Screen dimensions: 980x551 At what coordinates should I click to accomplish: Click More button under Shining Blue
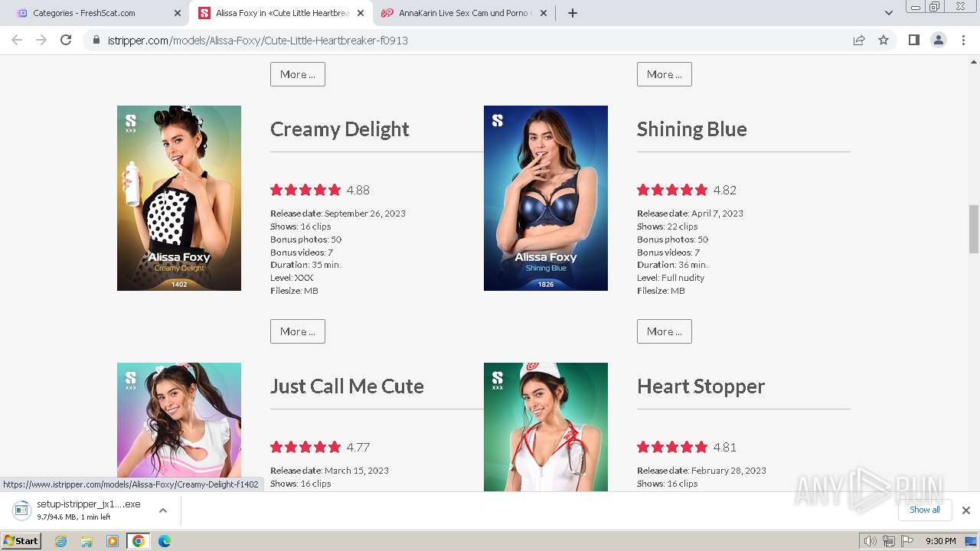[665, 331]
